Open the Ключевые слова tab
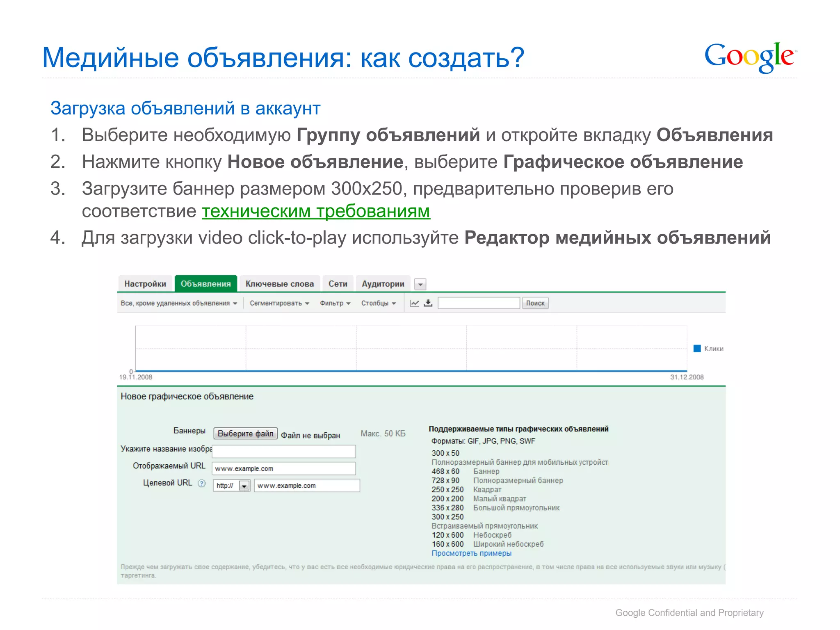The image size is (840, 630). (x=280, y=284)
